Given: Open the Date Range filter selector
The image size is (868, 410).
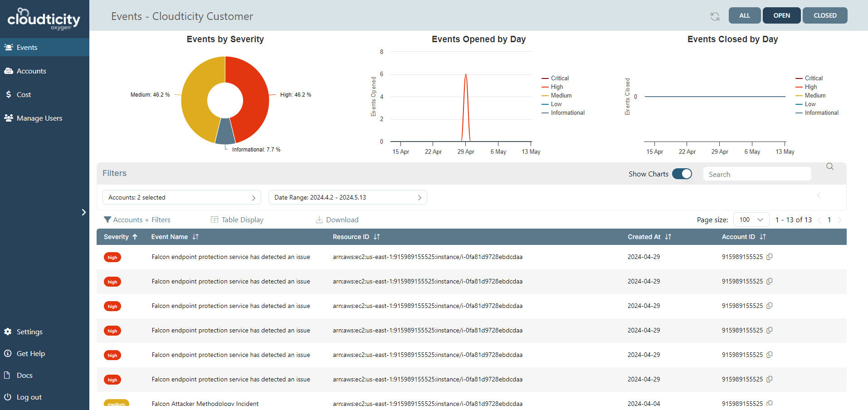Looking at the screenshot, I should 347,197.
